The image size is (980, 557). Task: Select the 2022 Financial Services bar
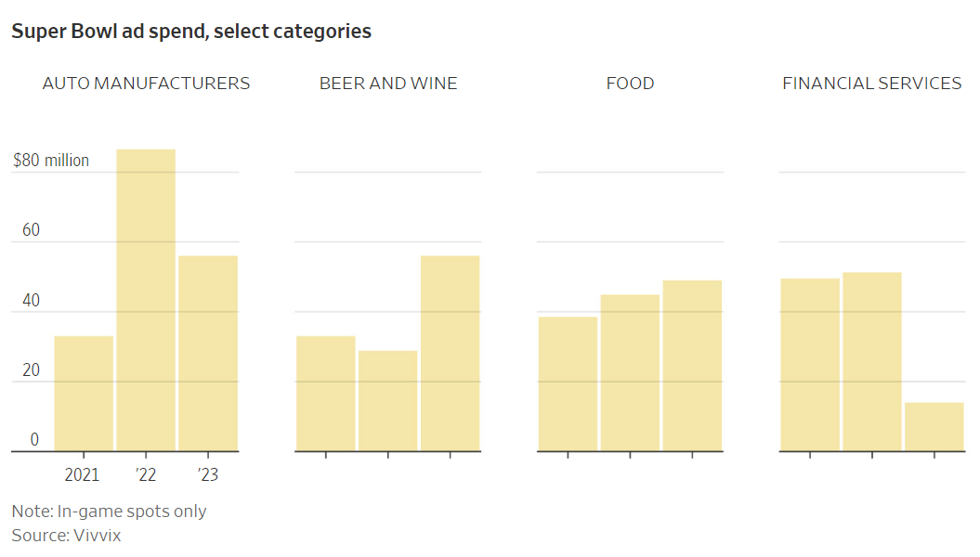coord(871,362)
